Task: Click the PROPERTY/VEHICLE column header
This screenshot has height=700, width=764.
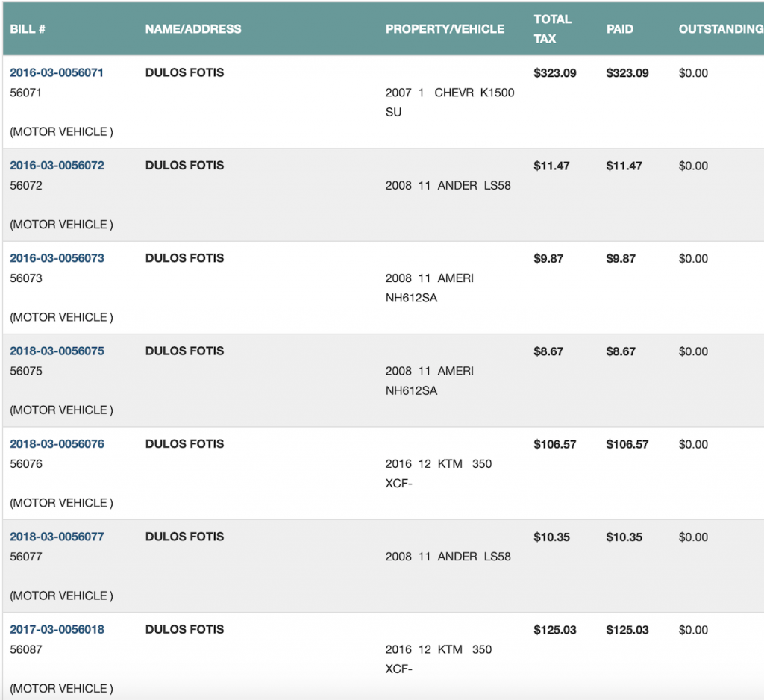Action: (445, 29)
